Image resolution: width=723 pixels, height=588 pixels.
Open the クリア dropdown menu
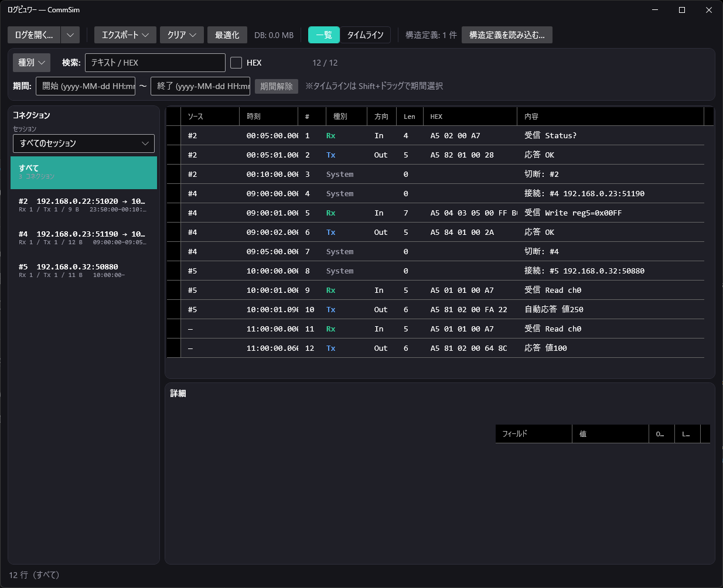tap(182, 35)
